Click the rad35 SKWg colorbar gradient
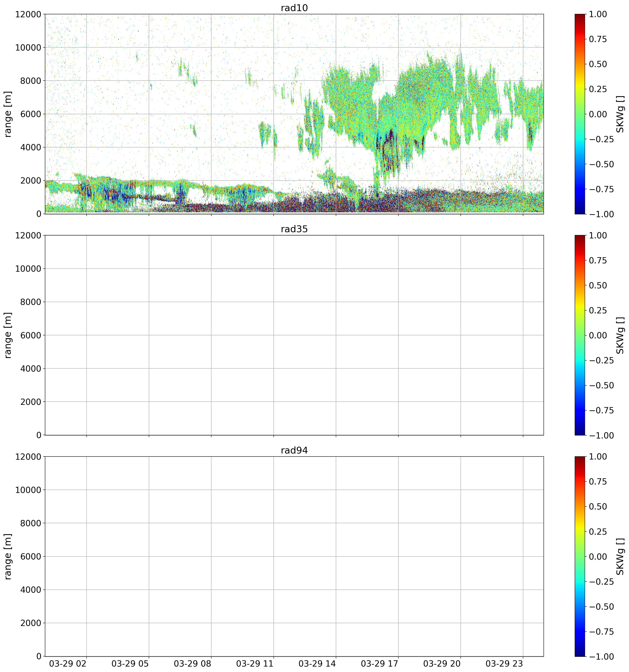The width and height of the screenshot is (629, 672). [579, 335]
